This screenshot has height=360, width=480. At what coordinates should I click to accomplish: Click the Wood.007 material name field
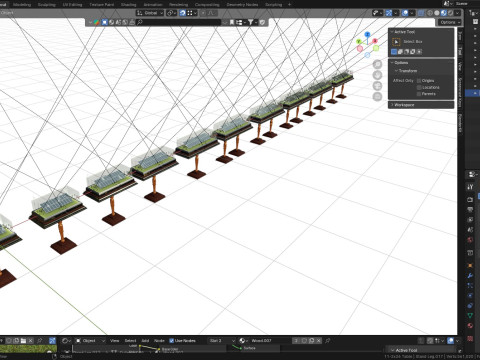pos(270,341)
